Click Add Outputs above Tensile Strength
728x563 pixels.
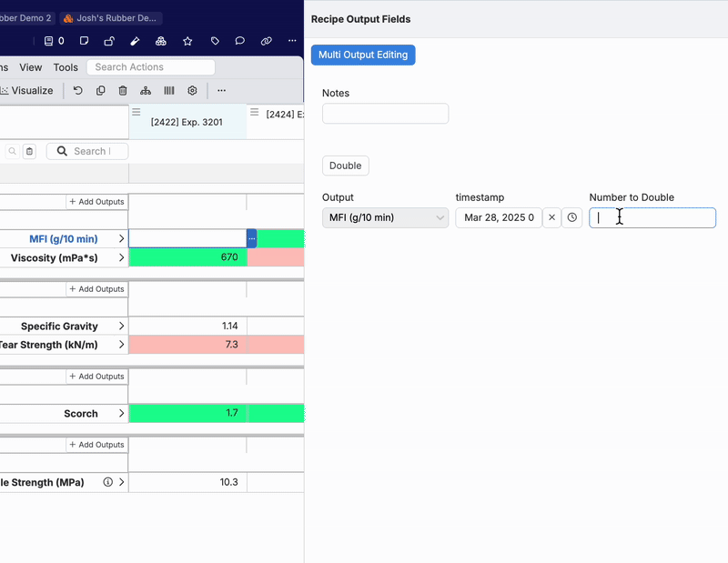click(96, 445)
